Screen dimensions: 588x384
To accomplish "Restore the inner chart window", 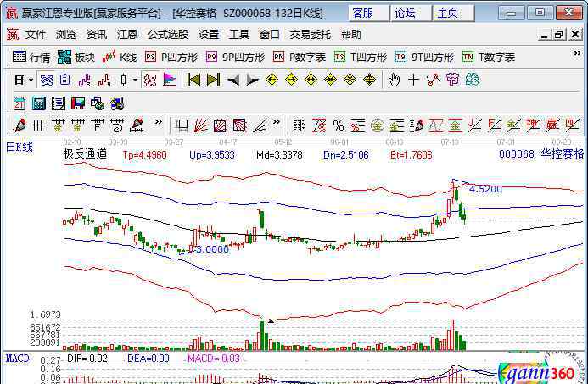I will 558,35.
